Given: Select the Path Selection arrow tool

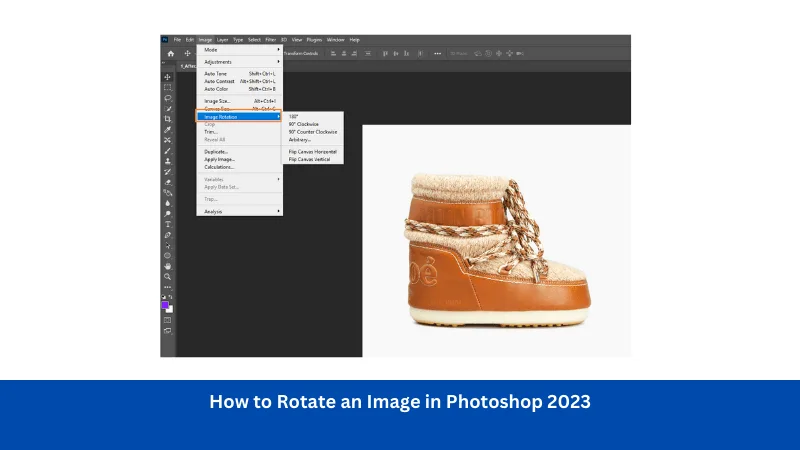Looking at the screenshot, I should coord(167,245).
